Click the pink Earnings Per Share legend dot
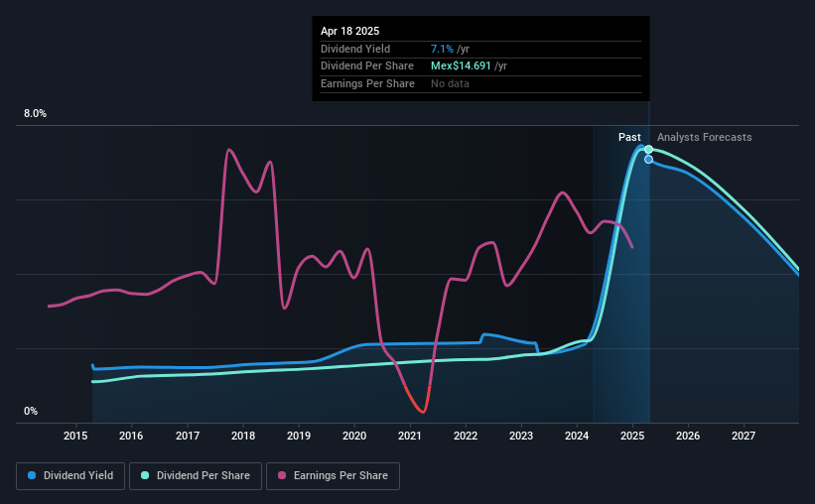This screenshot has width=815, height=504. tap(281, 476)
